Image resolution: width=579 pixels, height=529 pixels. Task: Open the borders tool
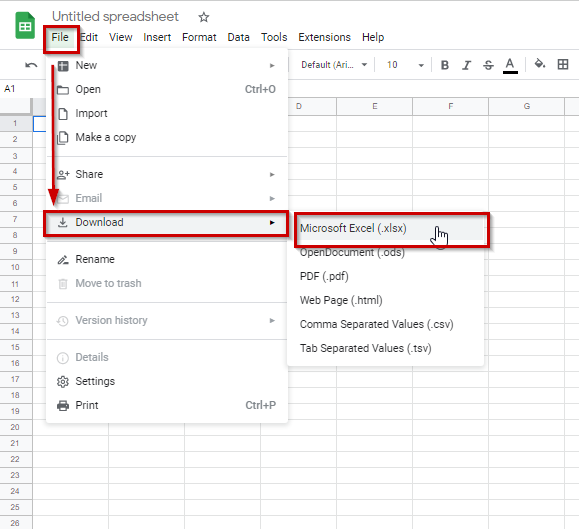(563, 64)
